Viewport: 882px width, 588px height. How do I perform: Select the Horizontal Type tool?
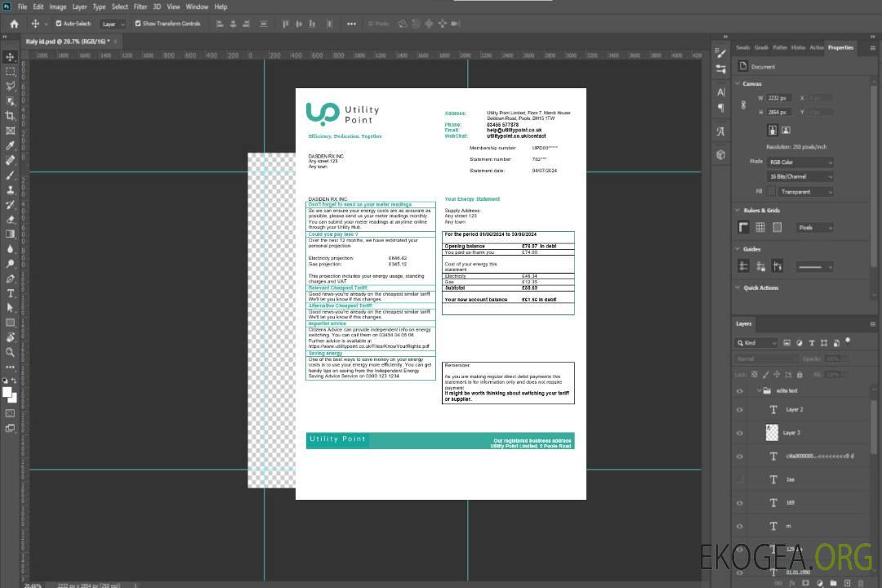pos(10,293)
